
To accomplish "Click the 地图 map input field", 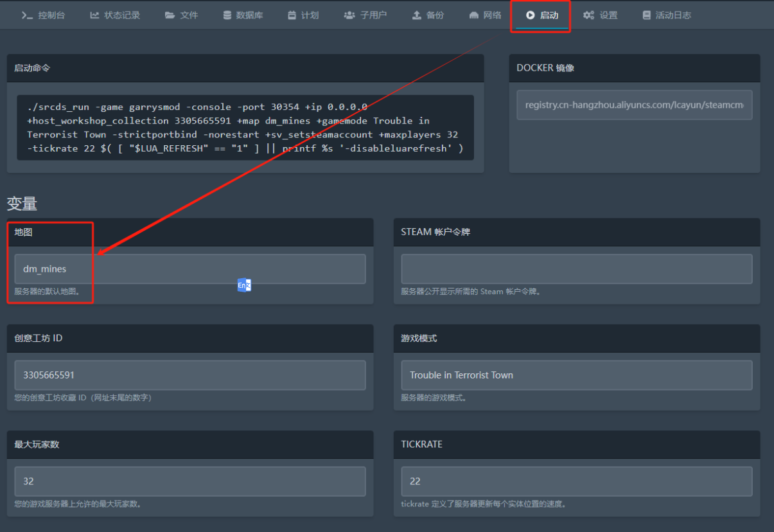I will (190, 269).
